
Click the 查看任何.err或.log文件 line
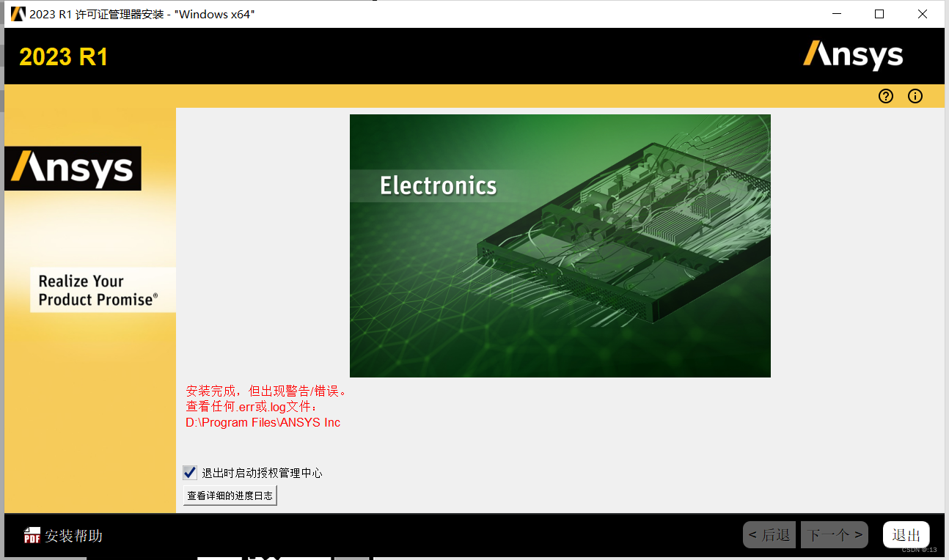coord(252,407)
